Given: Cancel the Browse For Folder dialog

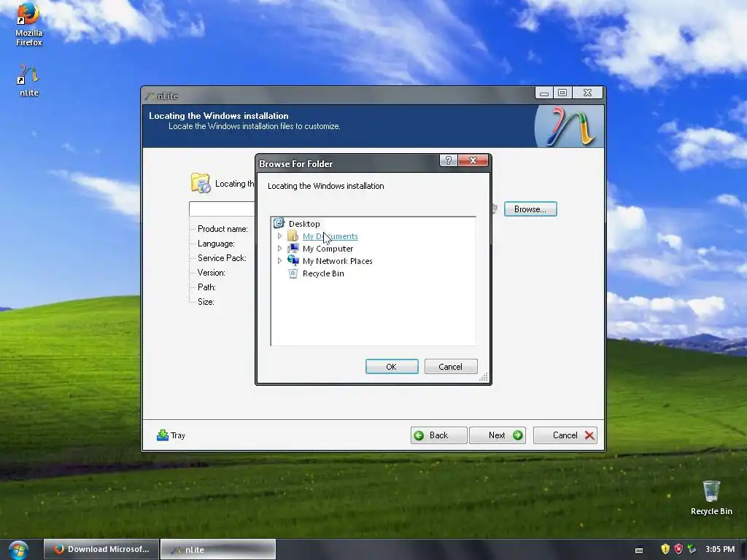Looking at the screenshot, I should pos(451,367).
